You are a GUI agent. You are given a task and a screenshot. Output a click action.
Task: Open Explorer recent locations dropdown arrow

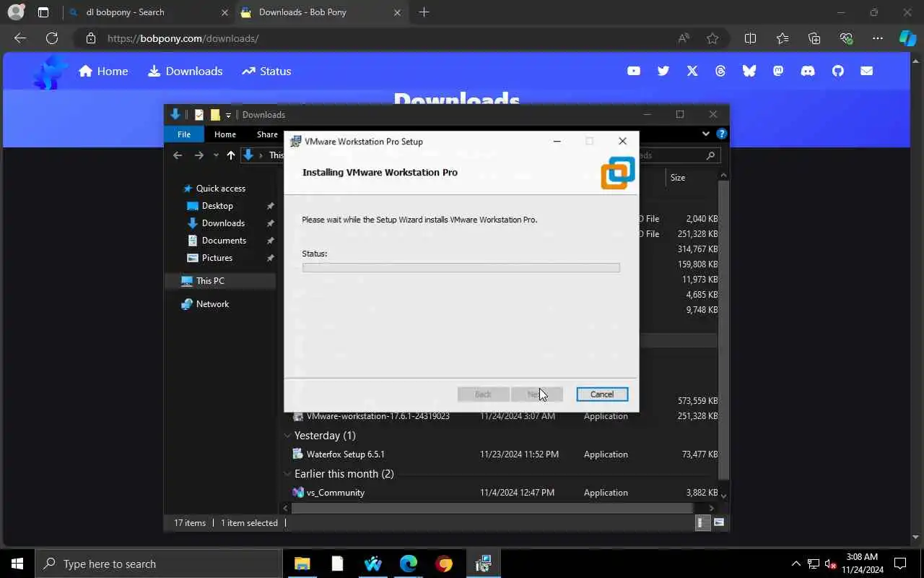click(x=216, y=155)
